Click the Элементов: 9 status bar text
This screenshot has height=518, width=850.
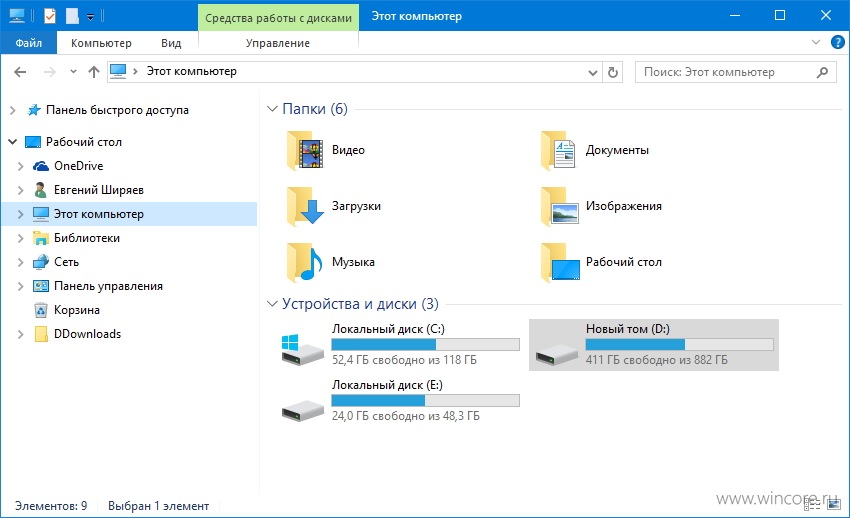click(51, 506)
